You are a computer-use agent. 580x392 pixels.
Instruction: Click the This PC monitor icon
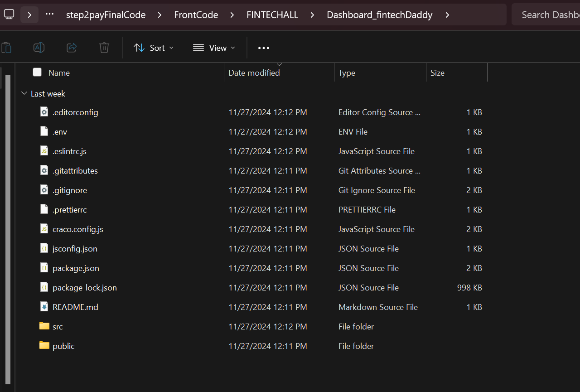9,15
